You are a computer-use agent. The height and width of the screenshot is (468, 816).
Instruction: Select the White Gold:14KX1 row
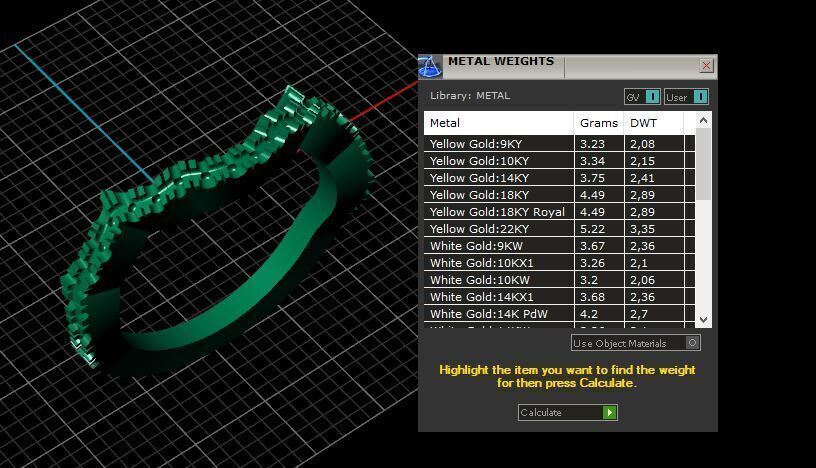tap(559, 297)
